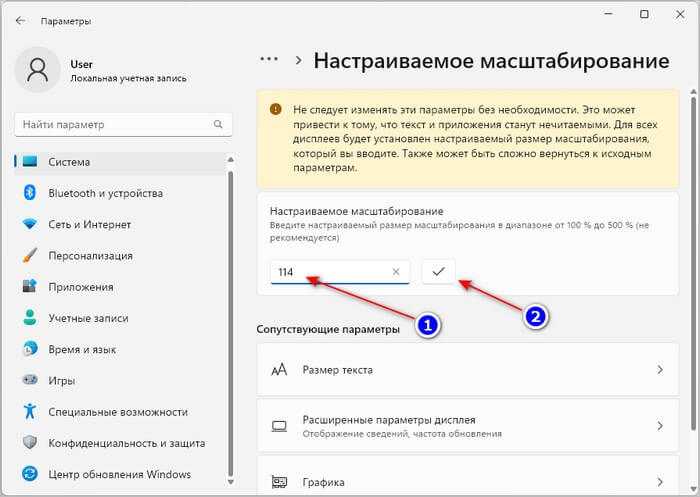
Task: Click the Размер текста AA icon
Action: (279, 370)
